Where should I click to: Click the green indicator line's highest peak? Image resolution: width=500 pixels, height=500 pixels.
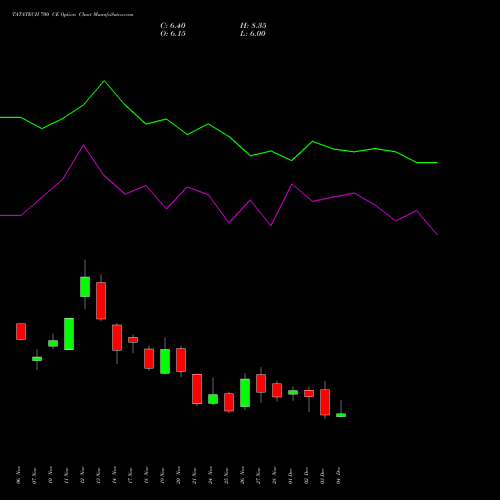[104, 81]
